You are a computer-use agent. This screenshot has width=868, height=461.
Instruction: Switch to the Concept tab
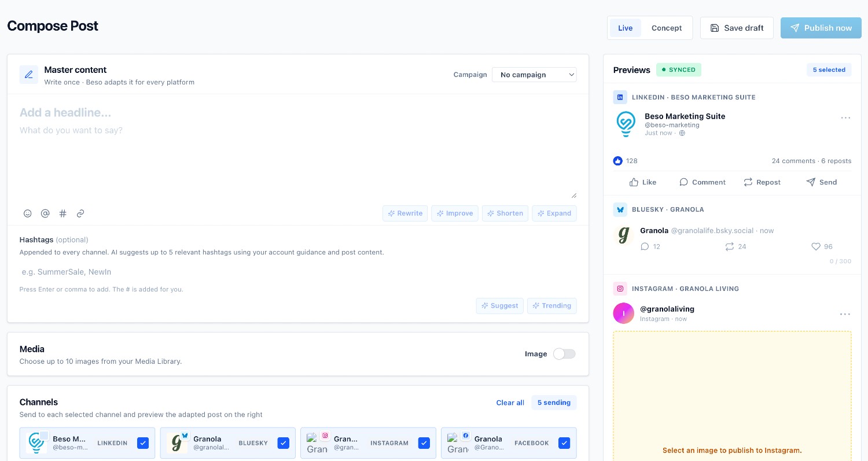(x=667, y=28)
